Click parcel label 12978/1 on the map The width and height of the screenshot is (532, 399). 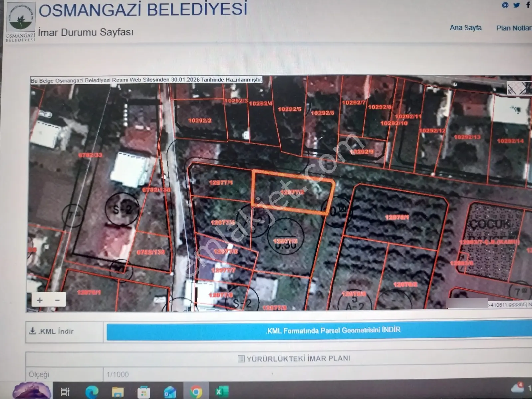[x=397, y=217]
